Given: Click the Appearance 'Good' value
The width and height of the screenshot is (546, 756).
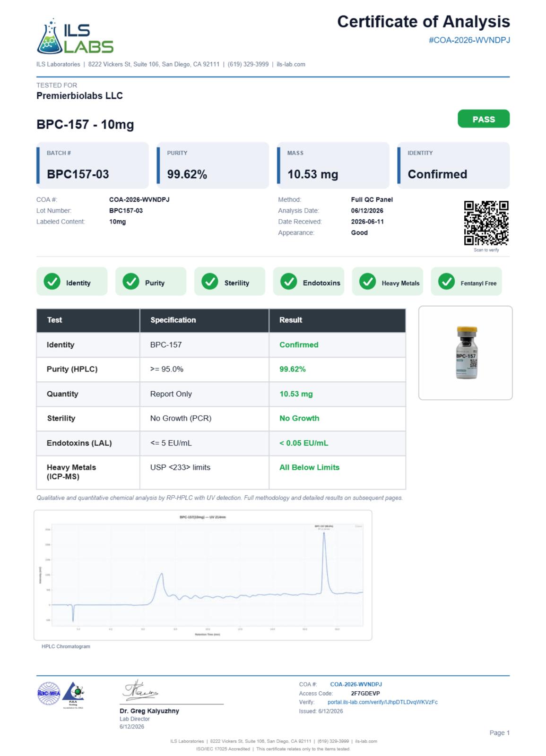Looking at the screenshot, I should [359, 232].
